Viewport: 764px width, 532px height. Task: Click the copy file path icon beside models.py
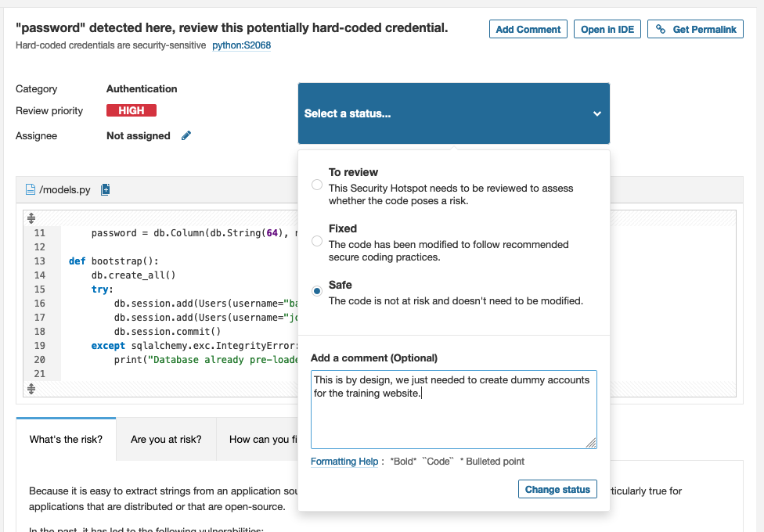tap(105, 189)
